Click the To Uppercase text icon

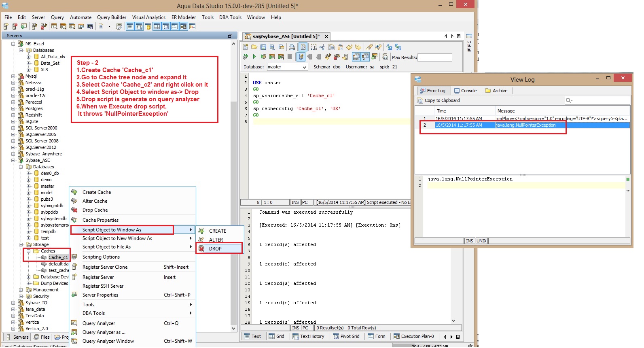point(398,47)
